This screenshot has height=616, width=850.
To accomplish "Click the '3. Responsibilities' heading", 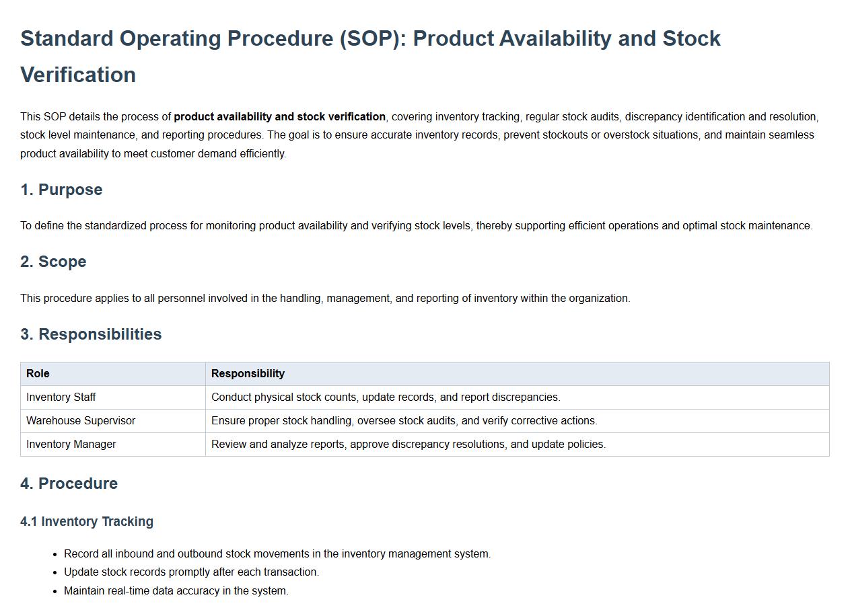I will click(x=91, y=334).
